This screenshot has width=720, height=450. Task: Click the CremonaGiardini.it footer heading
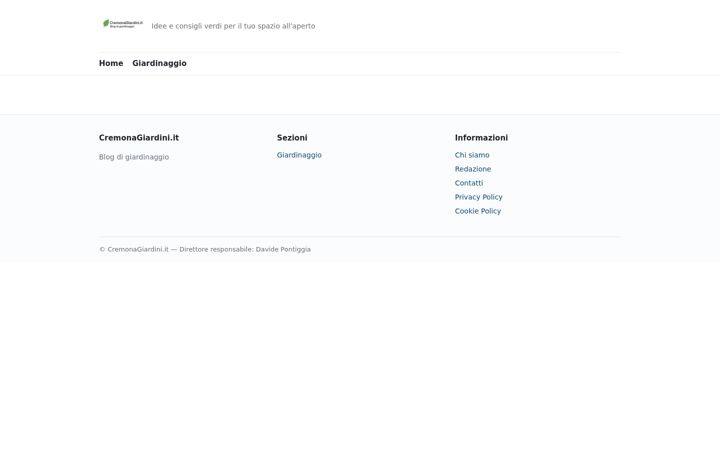point(139,138)
